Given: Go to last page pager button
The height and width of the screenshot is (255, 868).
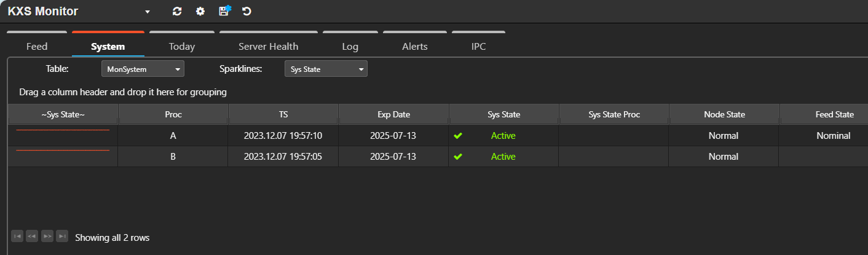Looking at the screenshot, I should click(62, 237).
